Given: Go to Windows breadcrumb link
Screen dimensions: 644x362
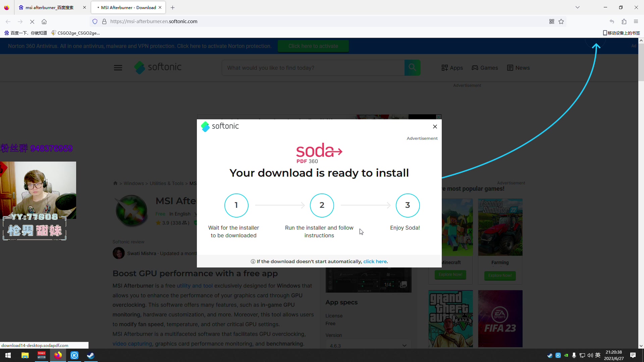Looking at the screenshot, I should click(133, 183).
